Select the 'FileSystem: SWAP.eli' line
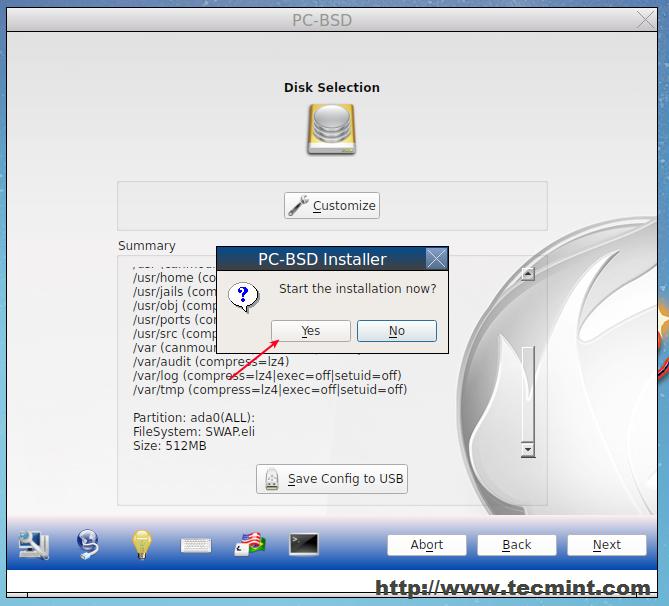The width and height of the screenshot is (669, 606). click(194, 432)
